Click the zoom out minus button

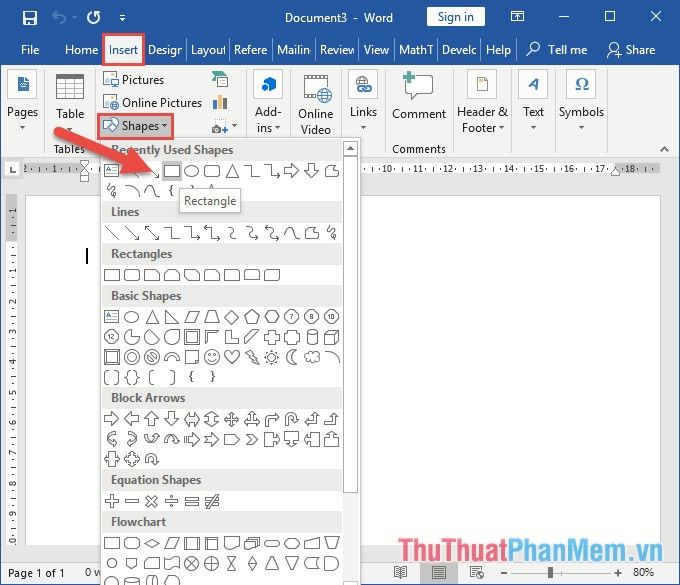(x=504, y=573)
